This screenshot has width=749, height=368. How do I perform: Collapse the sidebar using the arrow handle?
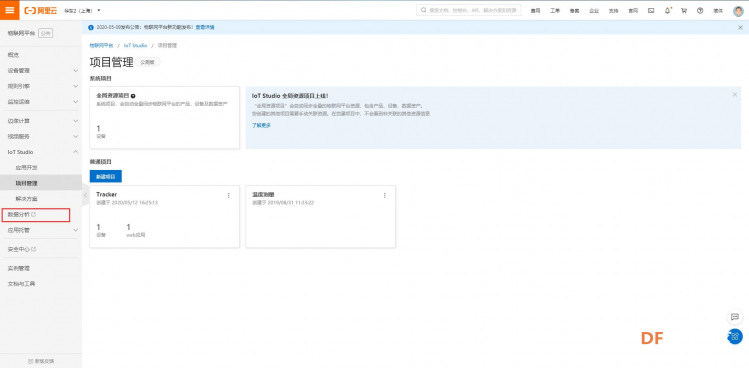(x=85, y=195)
